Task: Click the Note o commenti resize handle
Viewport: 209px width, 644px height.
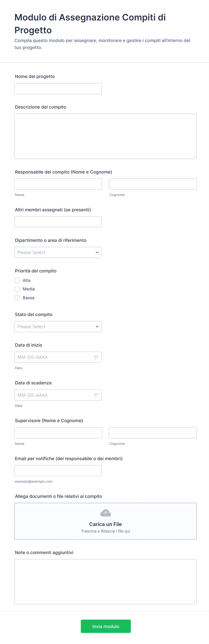Action: click(x=194, y=602)
